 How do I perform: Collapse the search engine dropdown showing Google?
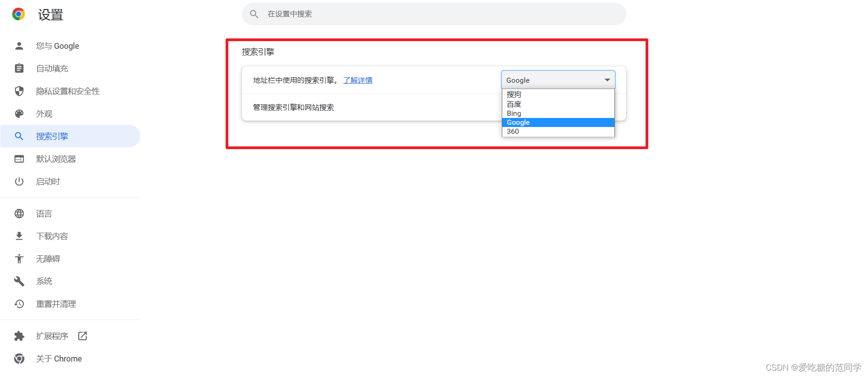558,80
